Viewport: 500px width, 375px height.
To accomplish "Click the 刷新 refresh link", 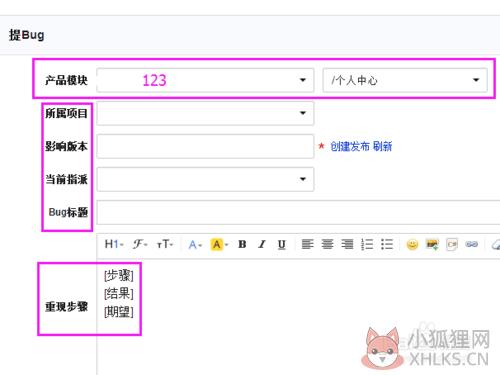I will point(383,146).
